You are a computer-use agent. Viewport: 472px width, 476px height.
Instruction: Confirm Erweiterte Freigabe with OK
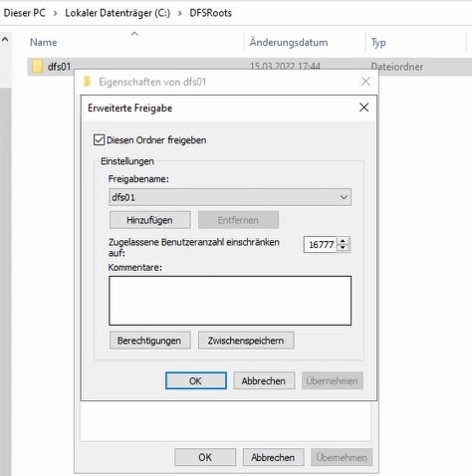[196, 380]
